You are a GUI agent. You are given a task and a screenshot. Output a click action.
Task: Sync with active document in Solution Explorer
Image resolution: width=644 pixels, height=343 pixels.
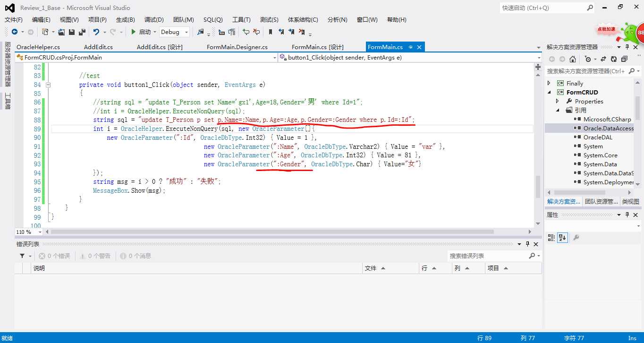click(x=604, y=59)
